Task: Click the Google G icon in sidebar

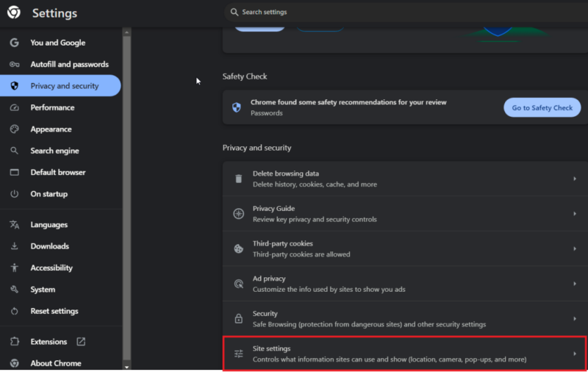Action: (x=14, y=43)
